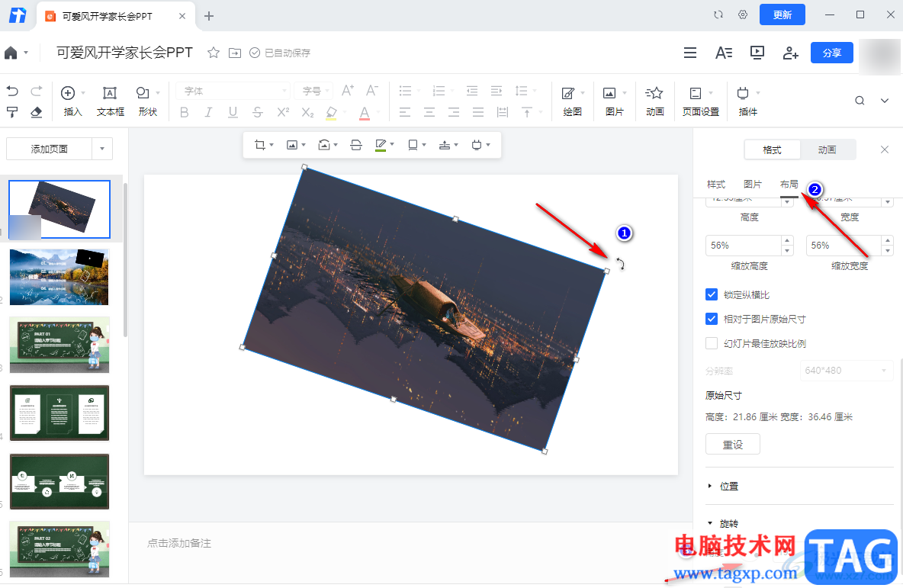
Task: Click the 更新 button
Action: (x=782, y=15)
